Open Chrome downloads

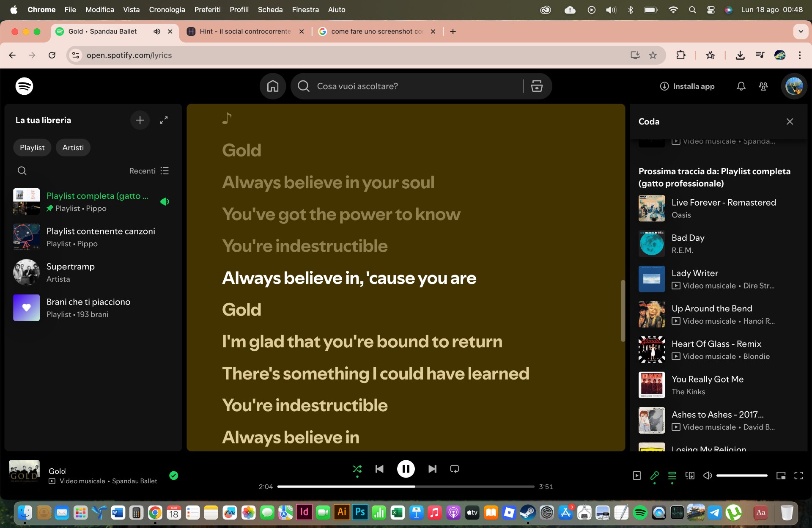click(x=740, y=55)
